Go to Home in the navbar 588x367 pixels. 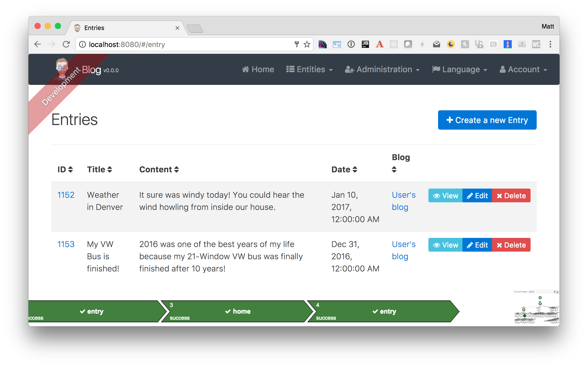pos(258,69)
